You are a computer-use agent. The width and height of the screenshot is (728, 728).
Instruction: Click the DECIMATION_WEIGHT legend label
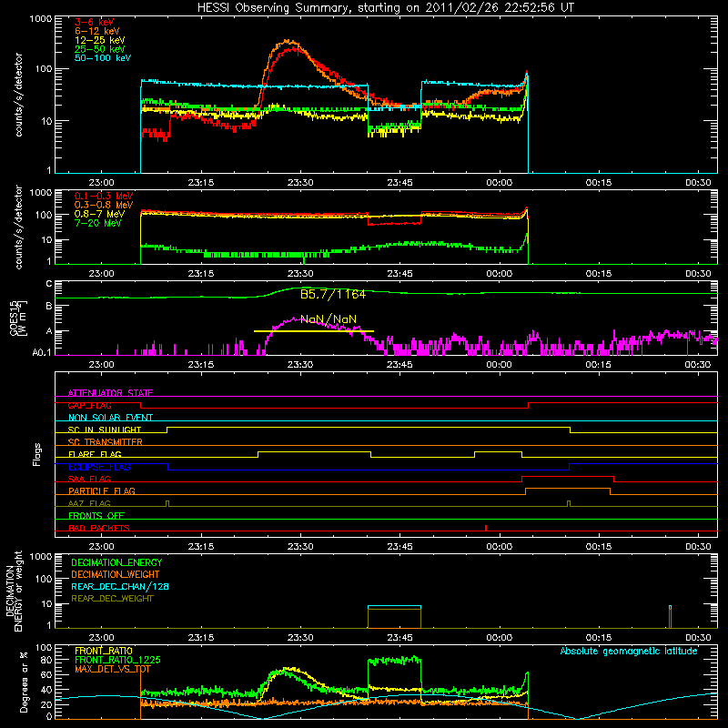(x=116, y=574)
